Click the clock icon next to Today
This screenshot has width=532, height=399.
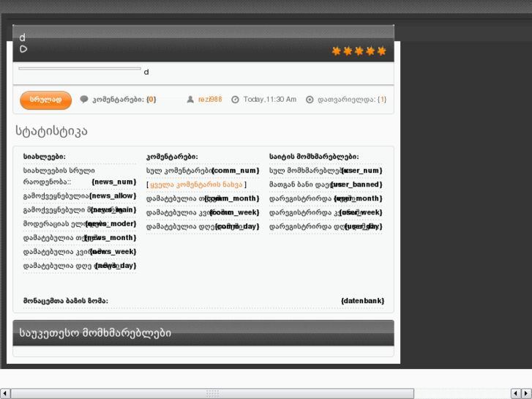[x=235, y=100]
